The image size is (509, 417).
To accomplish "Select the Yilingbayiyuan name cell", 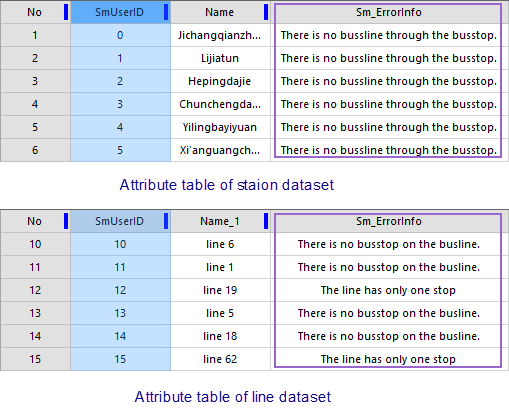I will click(220, 127).
